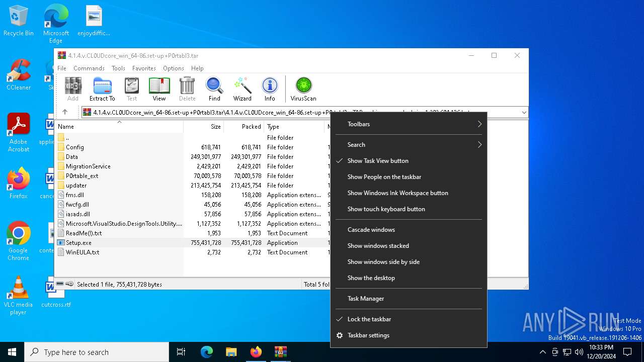Choose Show windows side by side
The width and height of the screenshot is (644, 362).
tap(409, 262)
